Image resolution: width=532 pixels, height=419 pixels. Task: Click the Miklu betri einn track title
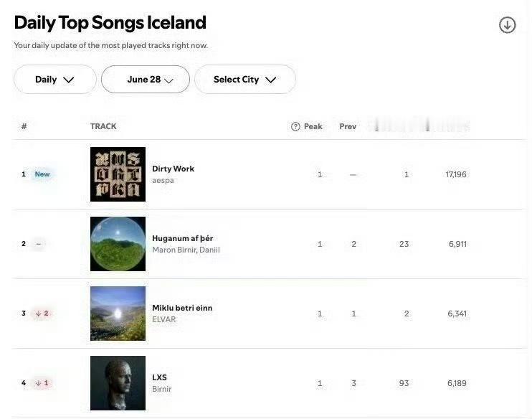182,308
